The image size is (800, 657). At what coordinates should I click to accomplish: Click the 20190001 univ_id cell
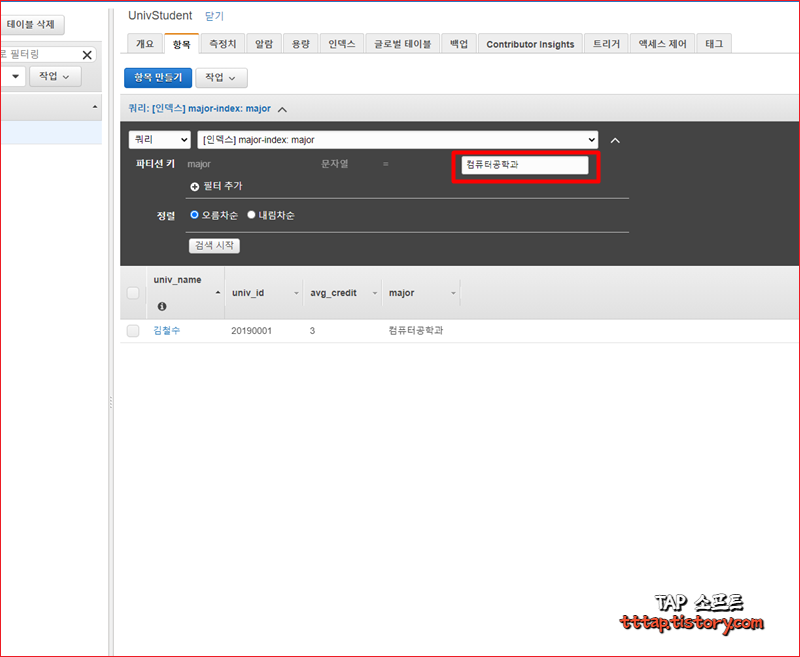click(252, 331)
